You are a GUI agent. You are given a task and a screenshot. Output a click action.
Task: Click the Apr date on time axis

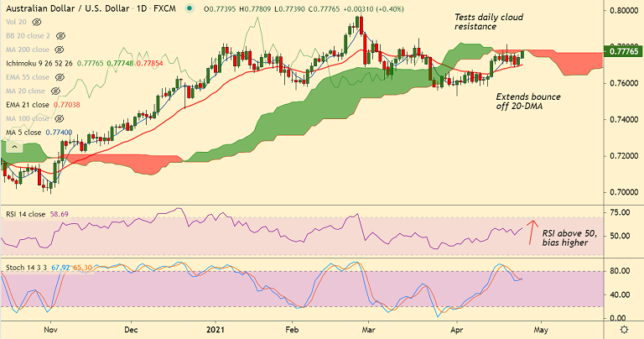click(x=456, y=330)
